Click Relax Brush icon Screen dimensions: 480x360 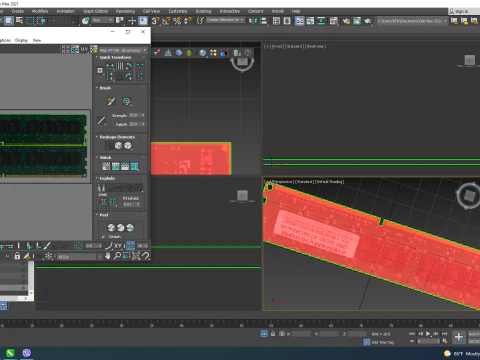pyautogui.click(x=127, y=101)
